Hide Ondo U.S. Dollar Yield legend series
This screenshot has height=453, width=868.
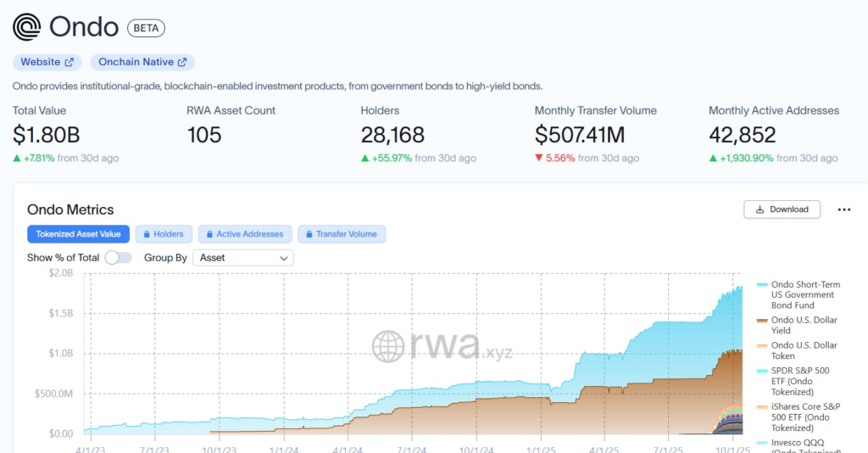803,325
